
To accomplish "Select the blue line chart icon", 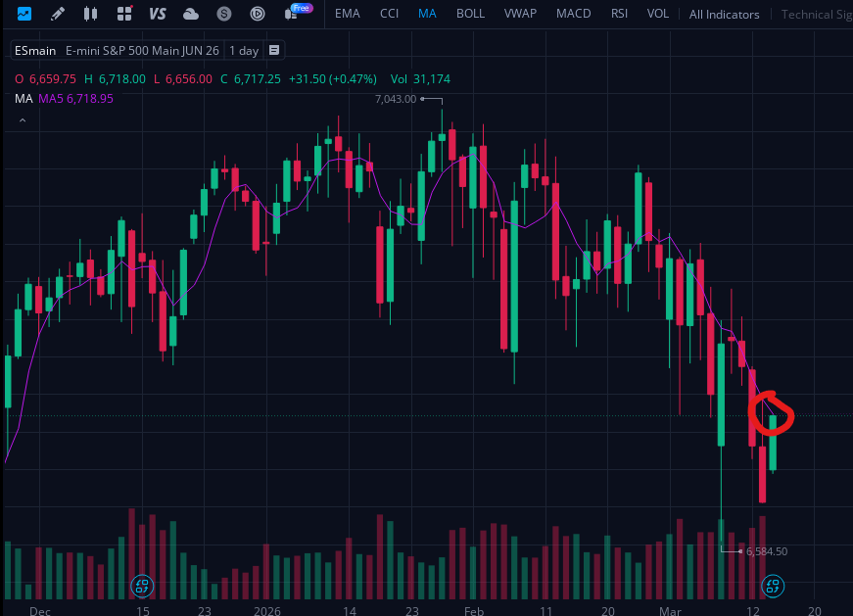I will pyautogui.click(x=24, y=14).
